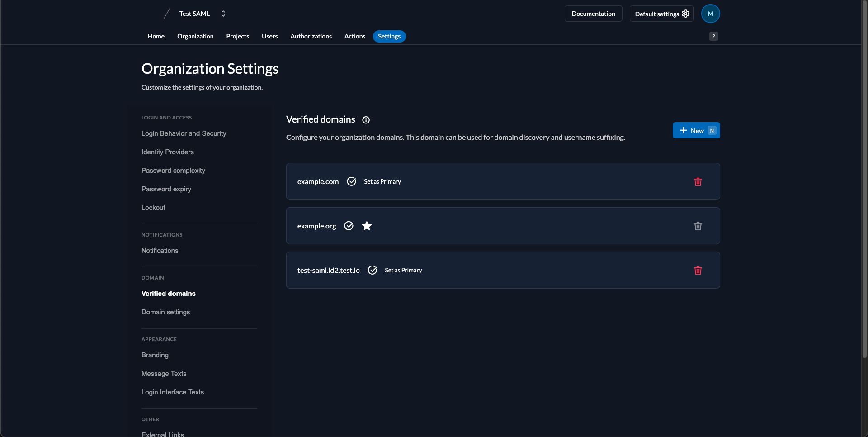Screen dimensions: 868x437
Task: Open the Default settings gear button
Action: coord(661,14)
